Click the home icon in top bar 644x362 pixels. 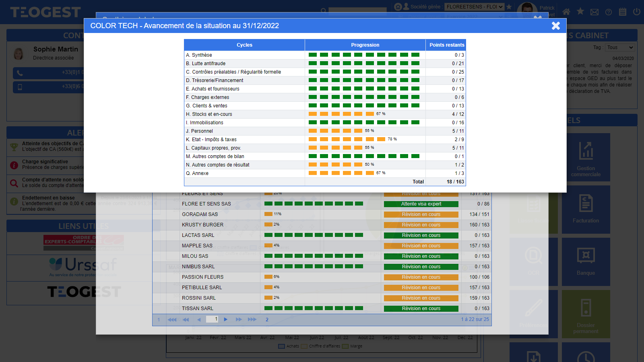coord(566,12)
